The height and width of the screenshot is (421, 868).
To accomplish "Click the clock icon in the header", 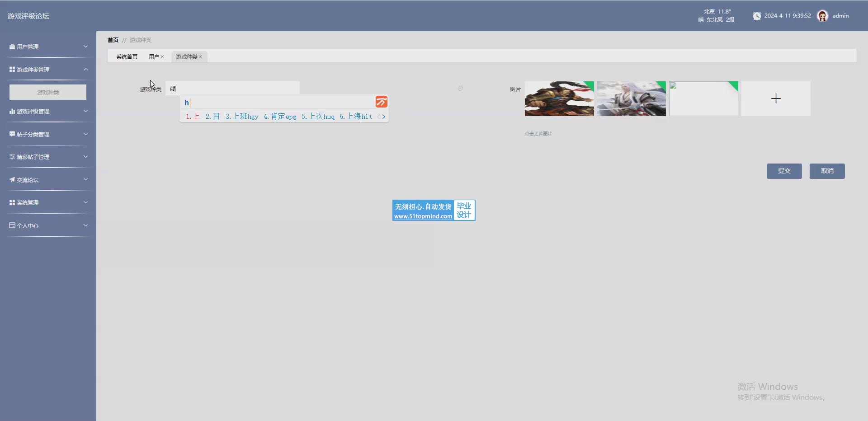I will coord(756,16).
